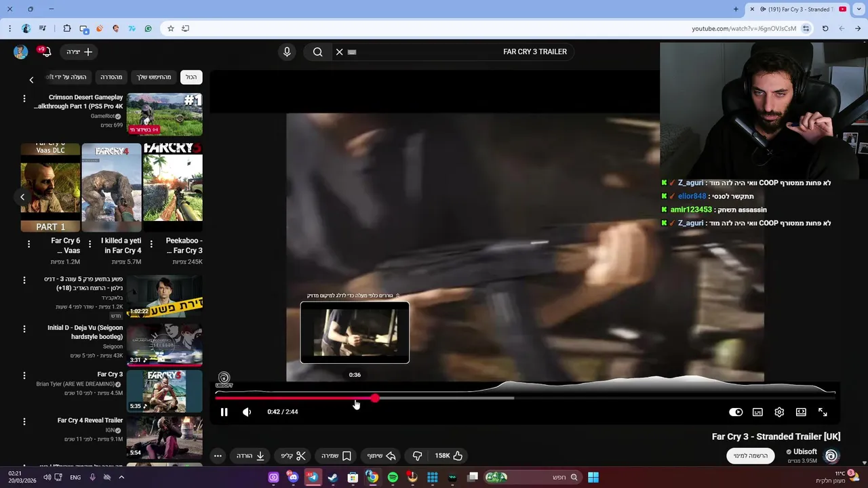Click the Save (שמירה) button
Image resolution: width=868 pixels, height=488 pixels.
pyautogui.click(x=336, y=456)
